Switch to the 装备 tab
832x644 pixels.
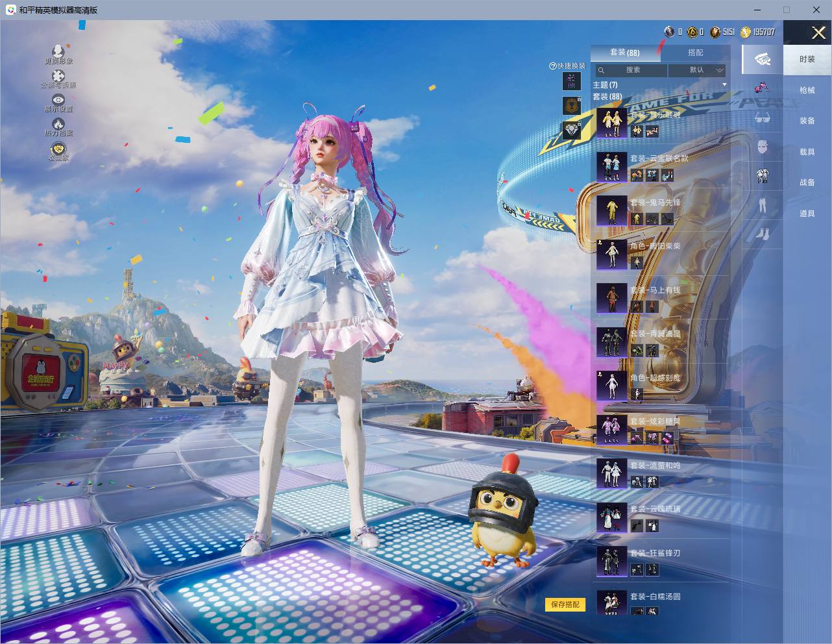(807, 121)
